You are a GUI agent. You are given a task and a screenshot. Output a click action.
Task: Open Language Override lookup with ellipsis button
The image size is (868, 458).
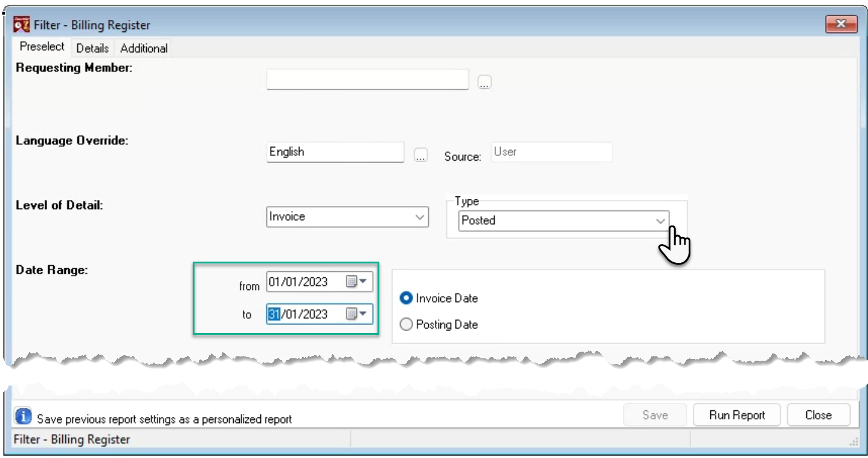pyautogui.click(x=420, y=155)
